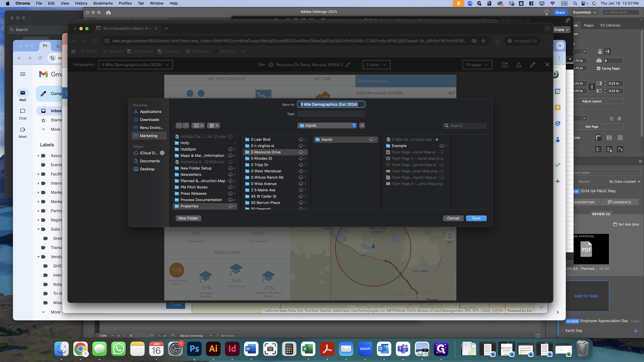This screenshot has height=362, width=644.
Task: Open the Example folder
Action: point(416,146)
